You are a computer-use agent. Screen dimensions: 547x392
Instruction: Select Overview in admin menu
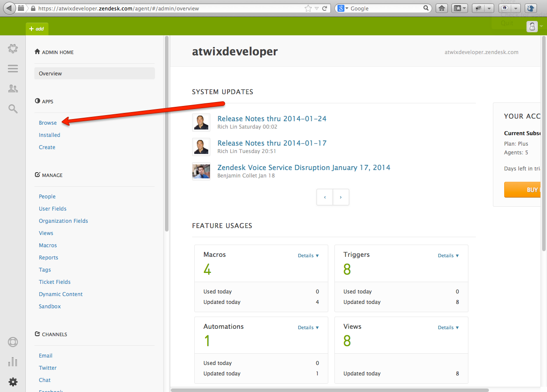coord(94,73)
